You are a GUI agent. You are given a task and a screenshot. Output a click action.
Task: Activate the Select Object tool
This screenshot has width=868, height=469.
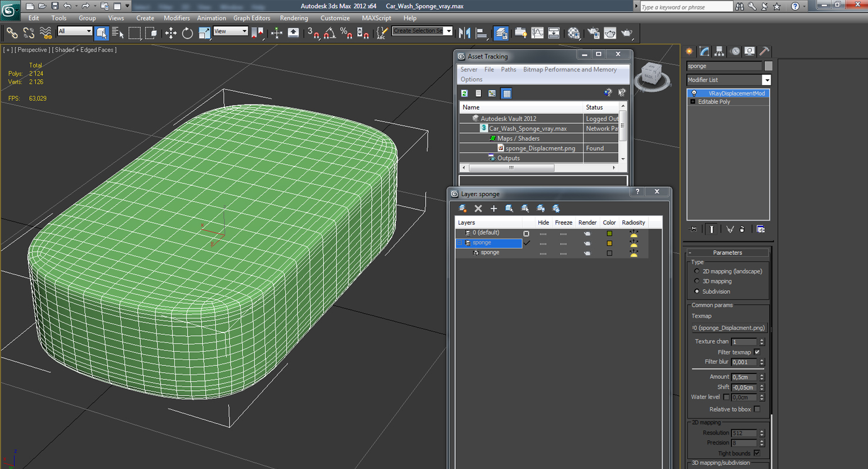pyautogui.click(x=101, y=33)
